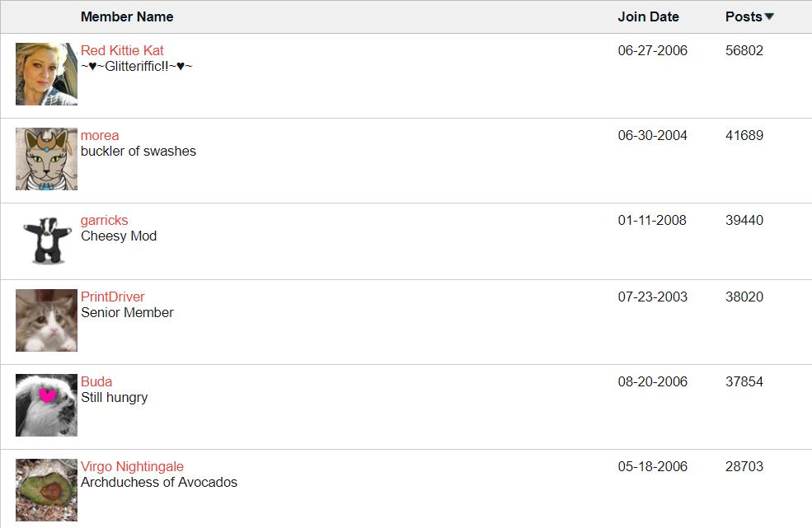Click morea's post count 41689

(x=744, y=135)
